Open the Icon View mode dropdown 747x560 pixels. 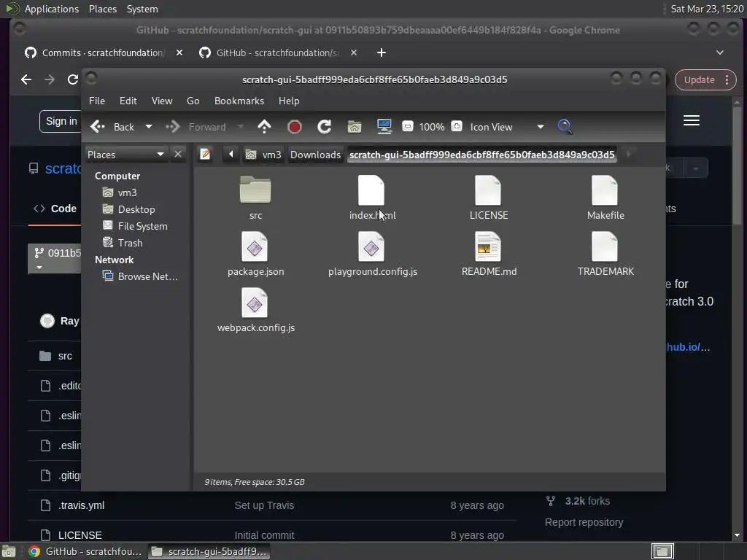click(x=506, y=127)
